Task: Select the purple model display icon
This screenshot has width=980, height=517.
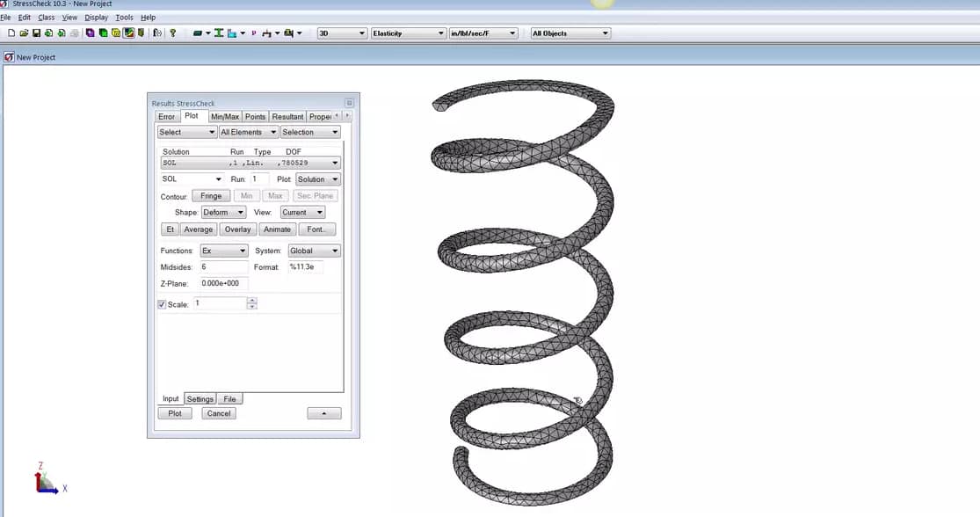Action: 91,33
